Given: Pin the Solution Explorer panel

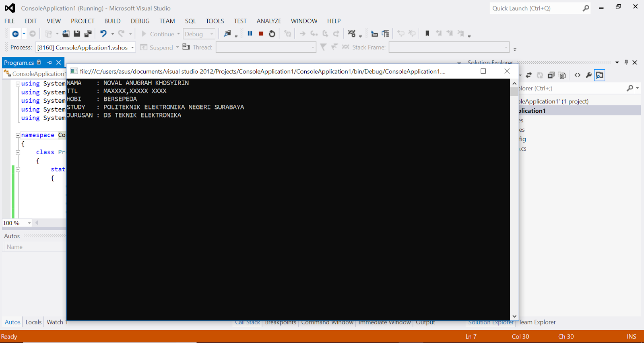Looking at the screenshot, I should 626,62.
